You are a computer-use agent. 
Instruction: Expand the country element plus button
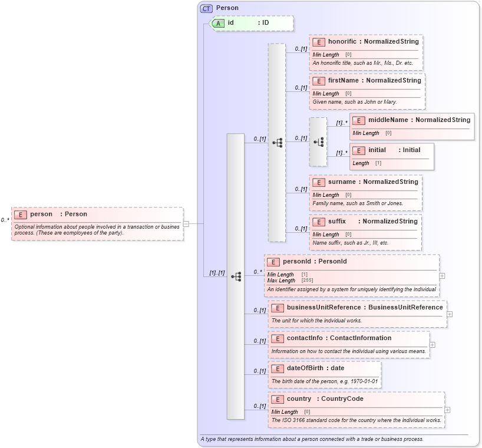point(447,409)
